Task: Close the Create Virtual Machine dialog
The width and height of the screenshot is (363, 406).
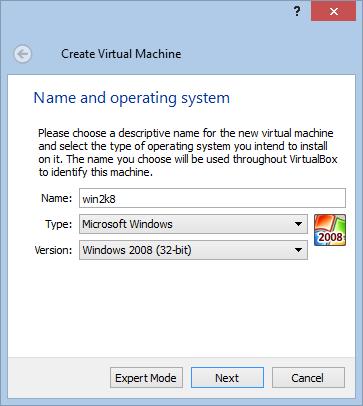Action: (333, 12)
